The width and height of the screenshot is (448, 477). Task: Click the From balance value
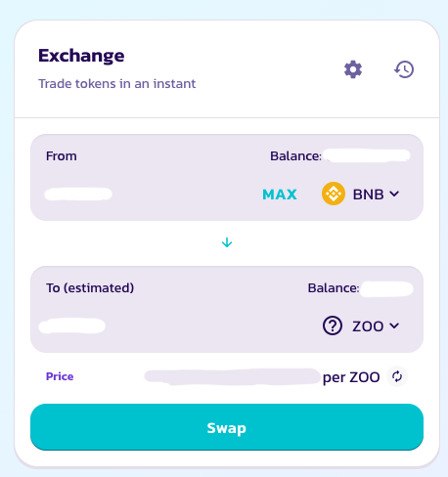(368, 155)
